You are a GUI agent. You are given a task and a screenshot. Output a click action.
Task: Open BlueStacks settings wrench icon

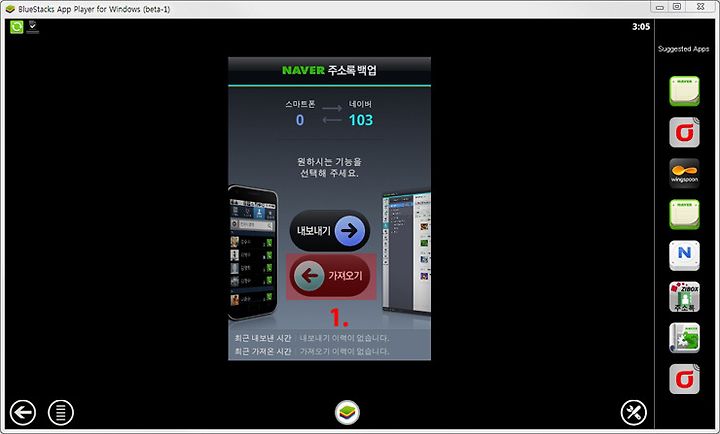click(x=634, y=412)
